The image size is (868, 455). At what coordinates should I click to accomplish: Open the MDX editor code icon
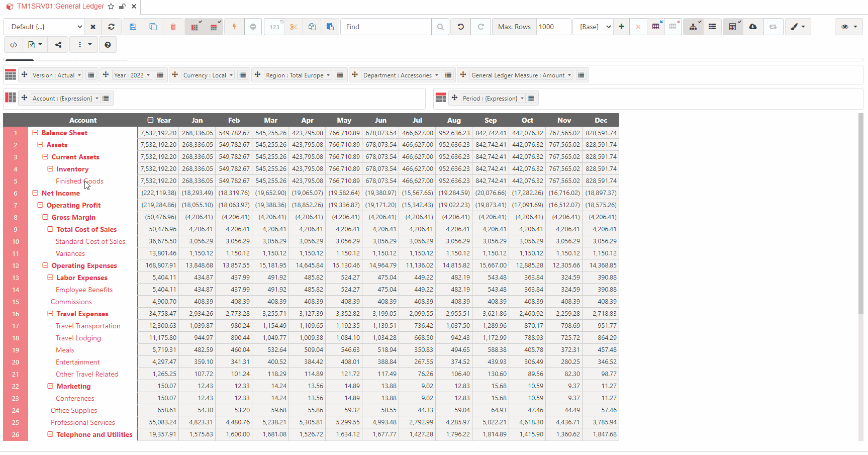pyautogui.click(x=14, y=44)
